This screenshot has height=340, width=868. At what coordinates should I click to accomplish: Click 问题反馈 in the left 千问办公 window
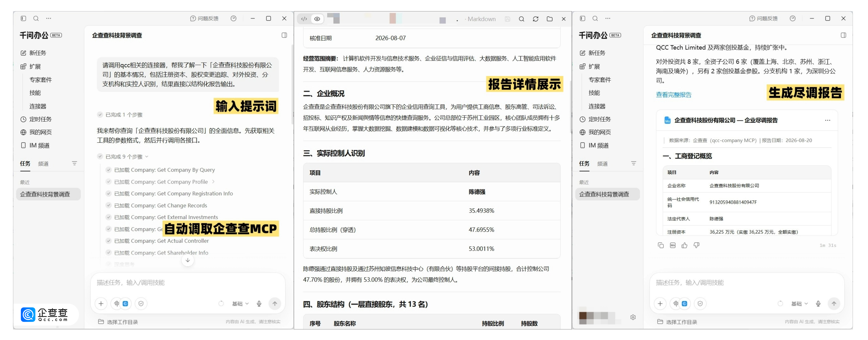(x=204, y=19)
